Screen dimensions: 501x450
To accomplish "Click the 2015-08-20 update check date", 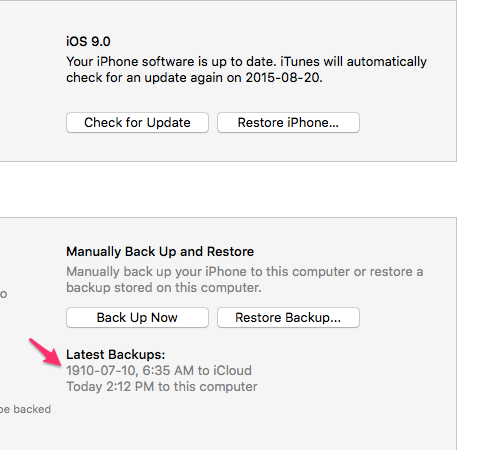I will click(x=284, y=78).
